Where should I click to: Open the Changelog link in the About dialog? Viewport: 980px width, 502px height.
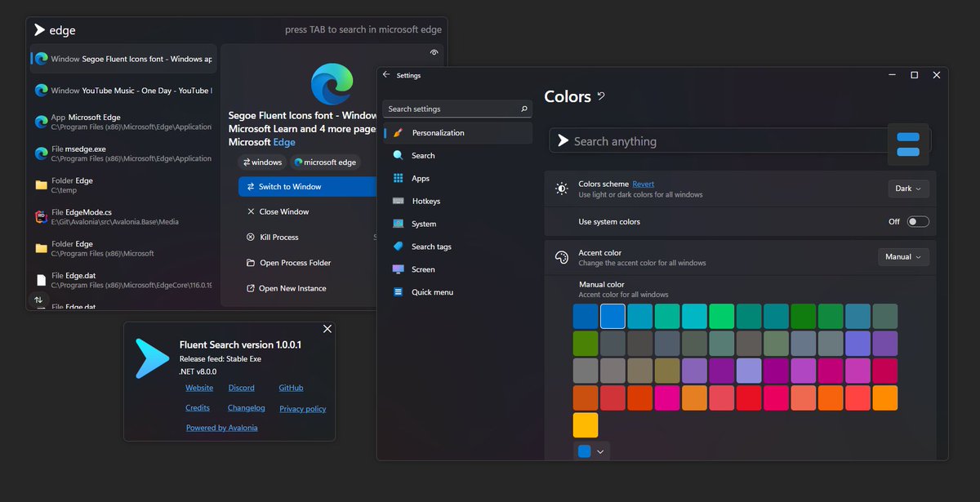point(247,407)
